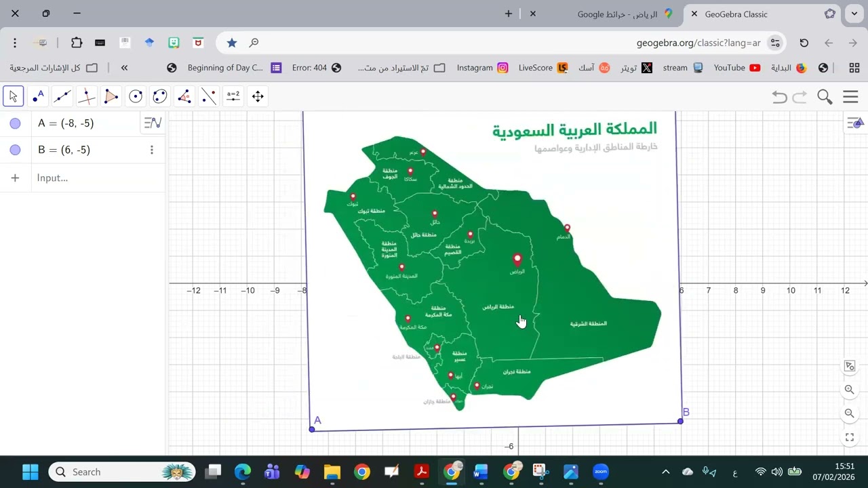868x488 pixels.
Task: Select the Reflect about Line tool
Action: point(209,96)
